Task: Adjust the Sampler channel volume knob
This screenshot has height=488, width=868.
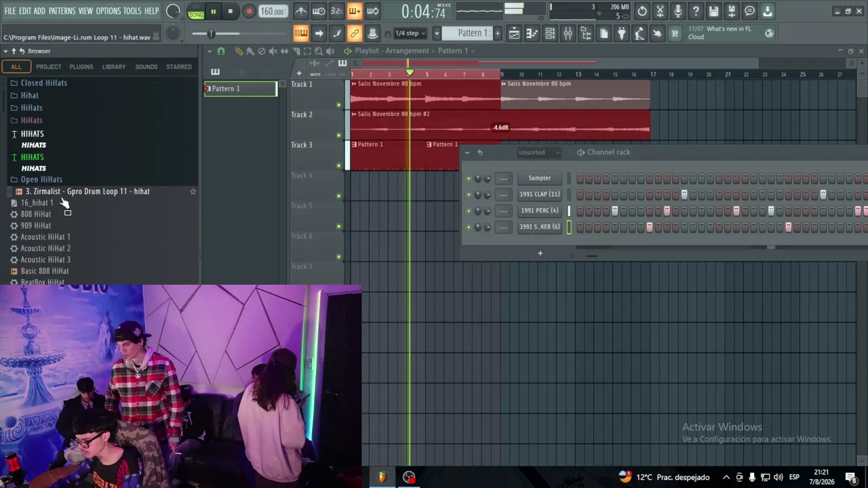Action: 487,178
